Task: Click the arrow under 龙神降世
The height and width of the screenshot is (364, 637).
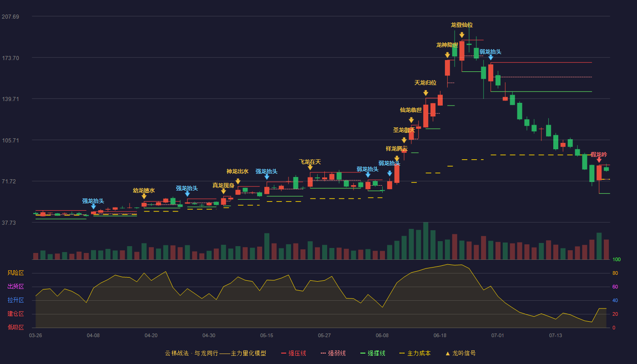Action: [x=447, y=55]
